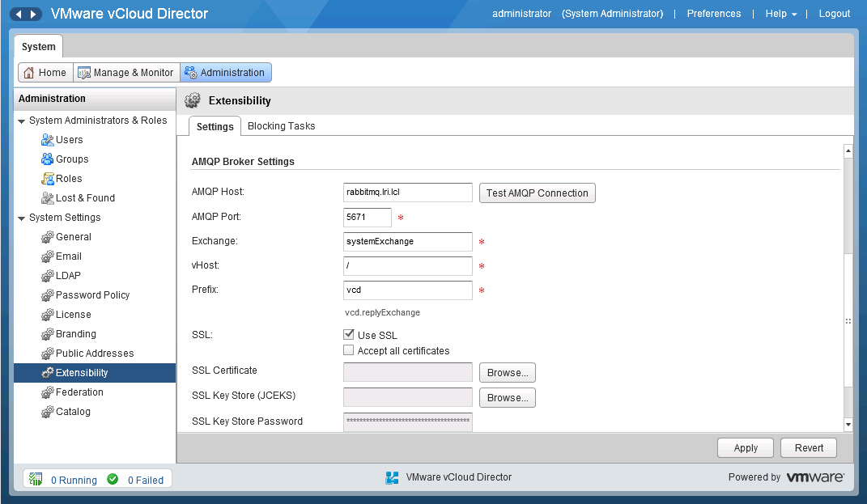Click the forward navigation arrow icon

coord(33,14)
